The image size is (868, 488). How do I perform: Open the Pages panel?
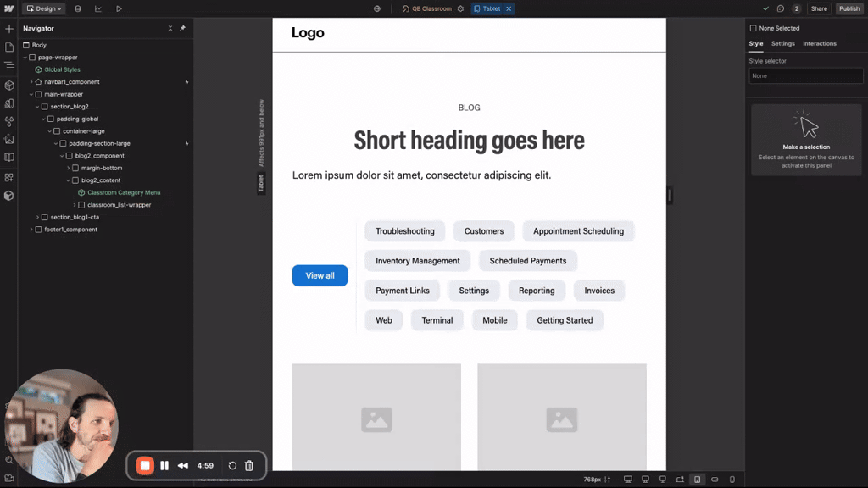[8, 47]
